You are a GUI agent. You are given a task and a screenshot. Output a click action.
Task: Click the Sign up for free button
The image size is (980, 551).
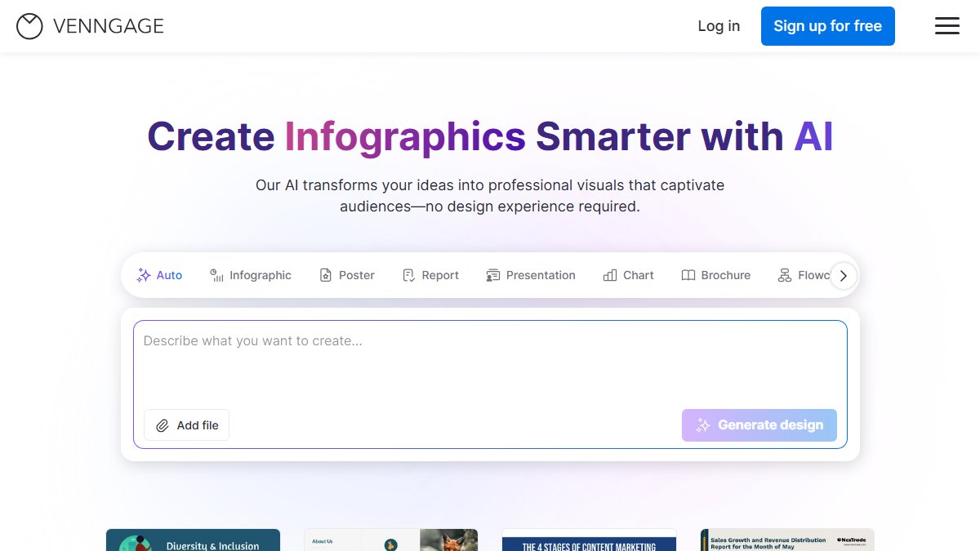click(x=828, y=26)
